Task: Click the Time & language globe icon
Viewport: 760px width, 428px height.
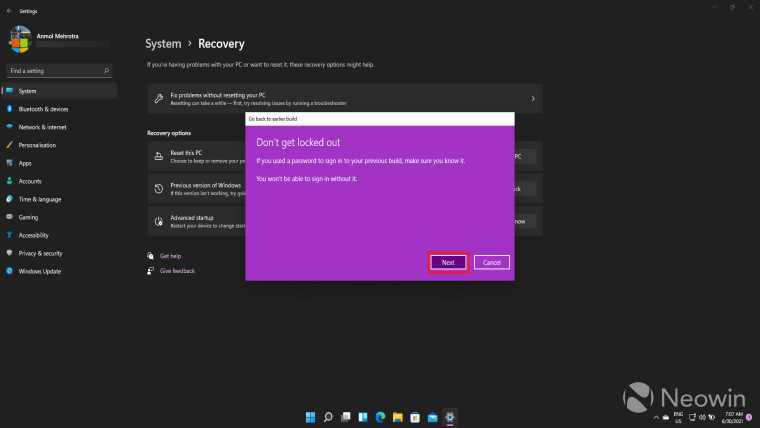Action: click(x=9, y=199)
